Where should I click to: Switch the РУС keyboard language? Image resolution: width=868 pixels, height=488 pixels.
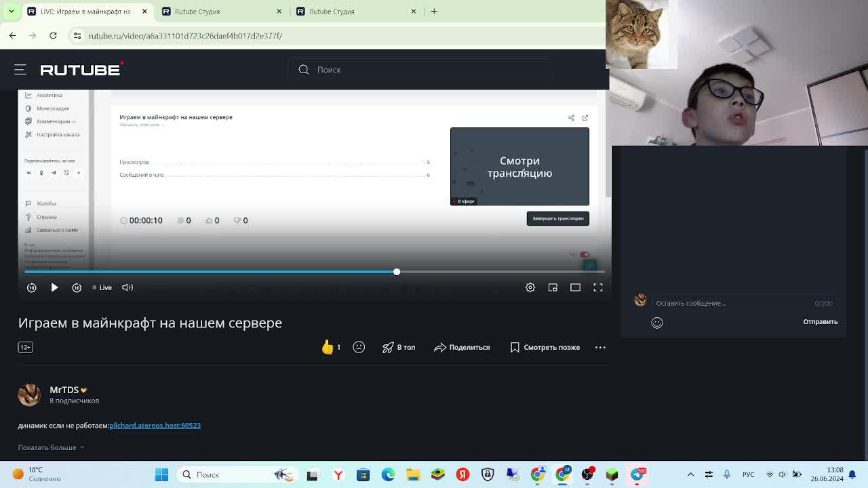tap(748, 474)
